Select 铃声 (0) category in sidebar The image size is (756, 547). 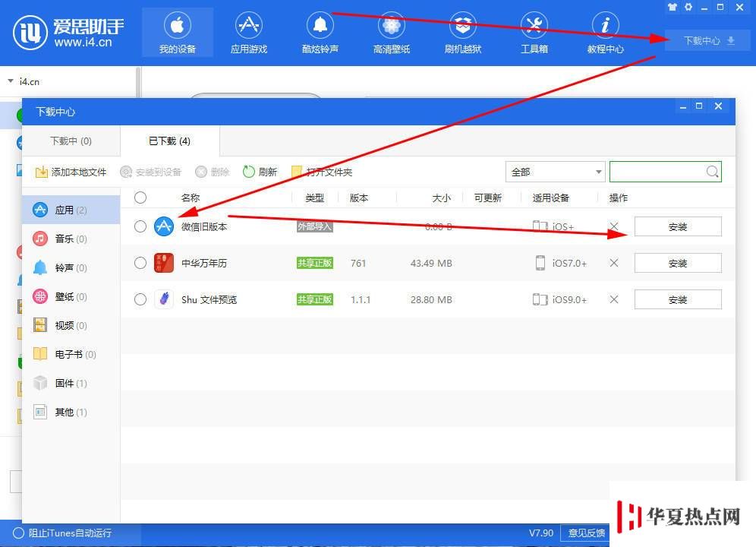coord(71,267)
